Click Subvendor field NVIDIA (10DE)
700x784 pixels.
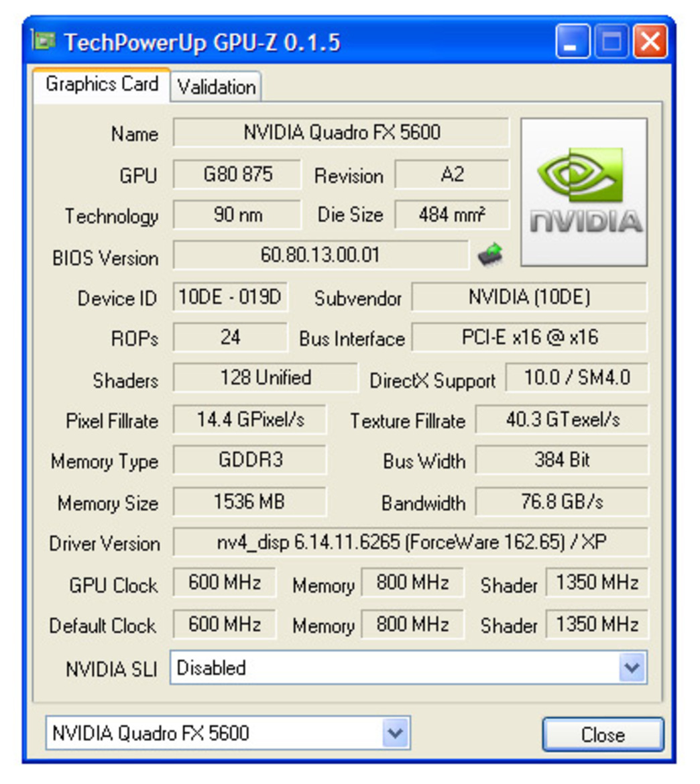(529, 297)
